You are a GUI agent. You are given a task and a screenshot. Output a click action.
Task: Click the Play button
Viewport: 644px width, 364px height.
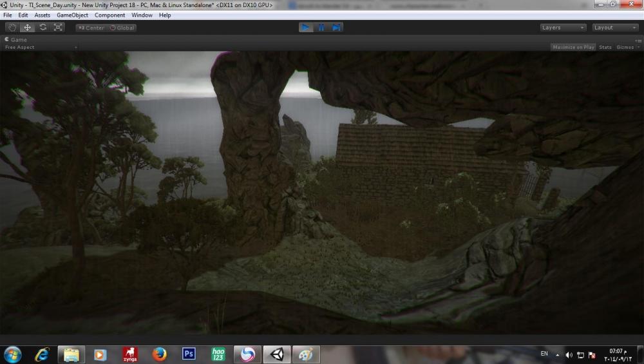click(305, 28)
